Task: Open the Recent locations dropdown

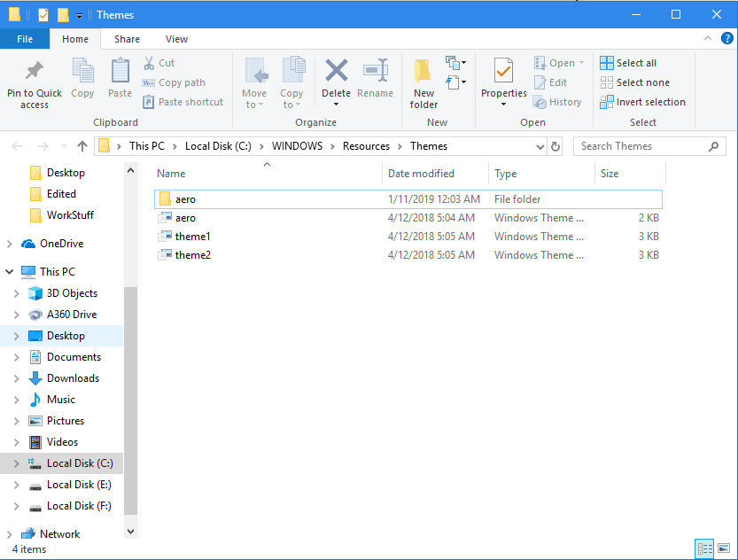Action: point(64,146)
